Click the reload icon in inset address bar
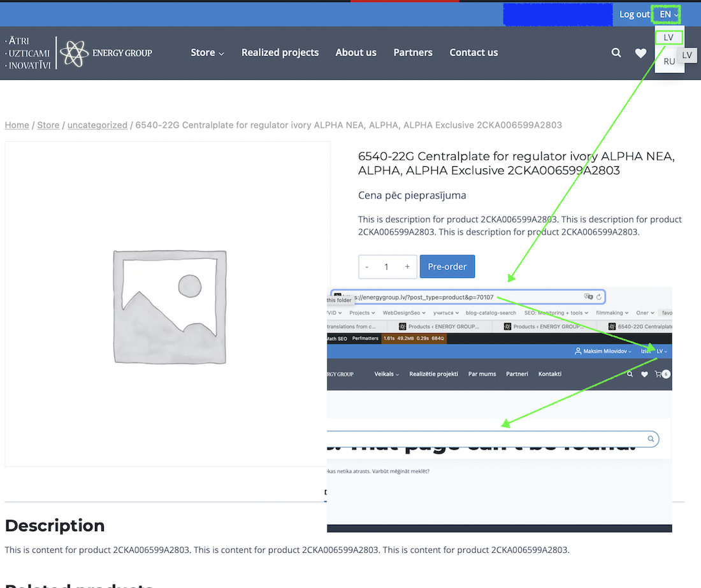Image resolution: width=701 pixels, height=588 pixels. click(598, 297)
